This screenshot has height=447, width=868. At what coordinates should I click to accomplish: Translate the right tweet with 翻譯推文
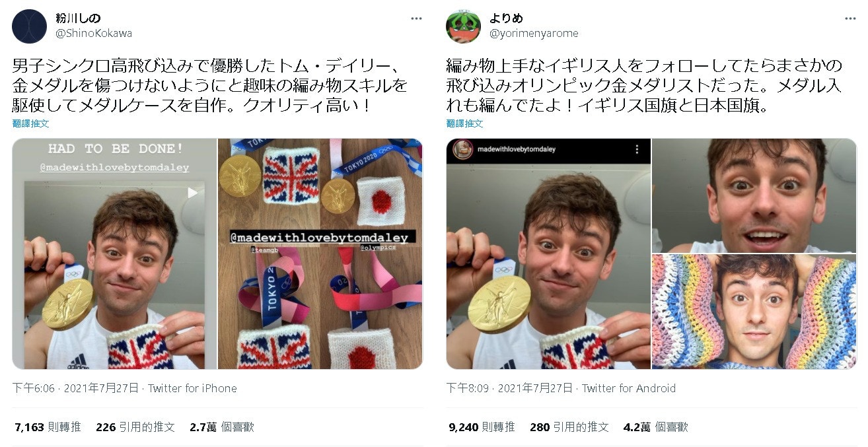point(464,123)
